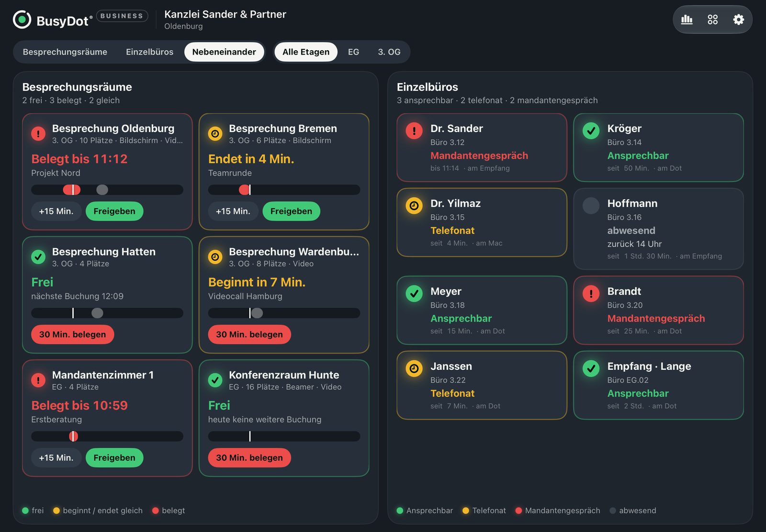Release Besprechung Bremen with Freigeben
766x532 pixels.
291,211
